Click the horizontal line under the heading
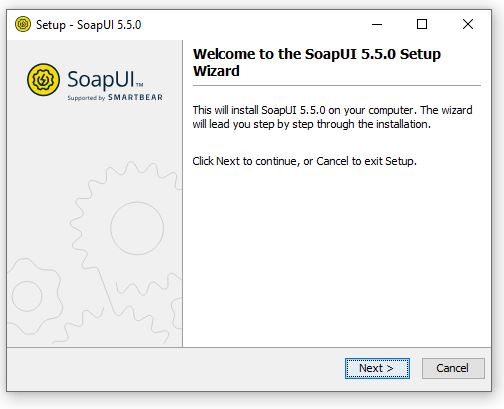Image resolution: width=504 pixels, height=409 pixels. coord(337,86)
